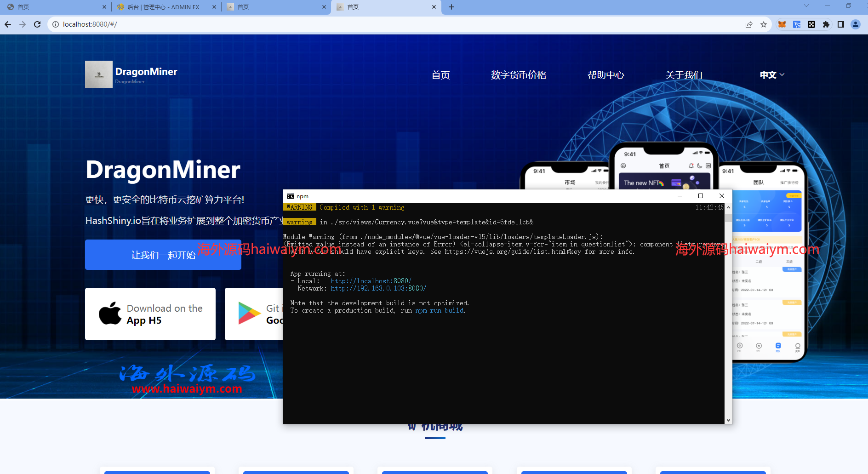The height and width of the screenshot is (474, 868).
Task: Open the Extensions puzzle-piece menu
Action: [x=826, y=24]
